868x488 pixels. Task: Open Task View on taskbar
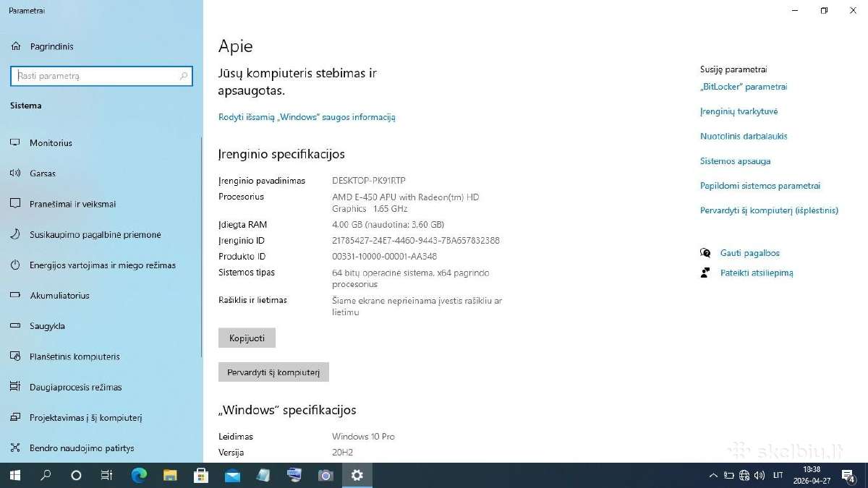pos(106,475)
